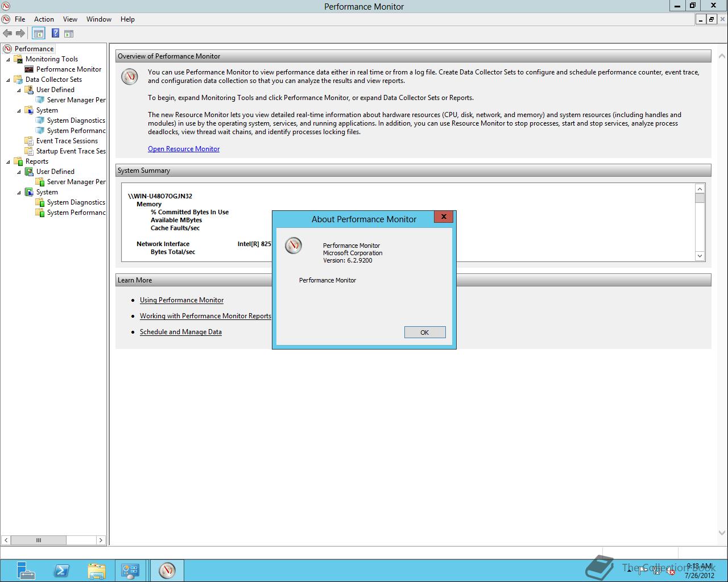The width and height of the screenshot is (728, 582).
Task: Click 'Bytes Total/sec' counter text
Action: pos(173,252)
